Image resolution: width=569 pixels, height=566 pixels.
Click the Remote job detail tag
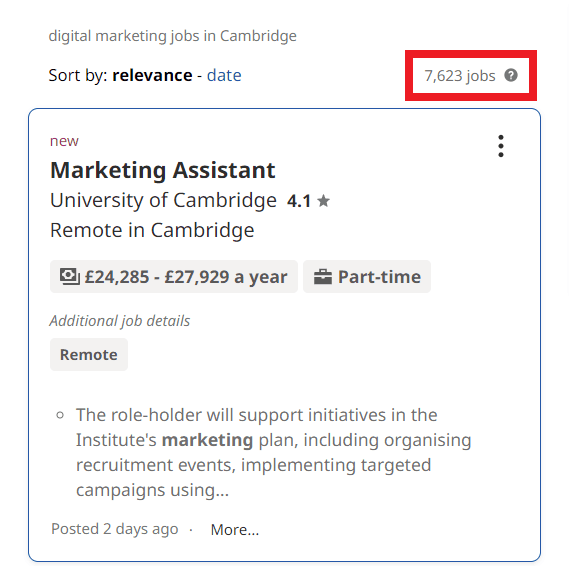pos(89,354)
